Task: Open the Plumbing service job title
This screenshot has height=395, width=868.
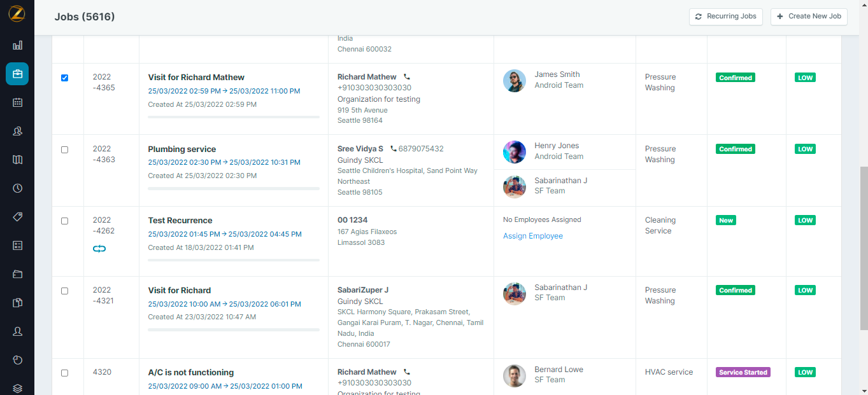Action: [x=182, y=149]
